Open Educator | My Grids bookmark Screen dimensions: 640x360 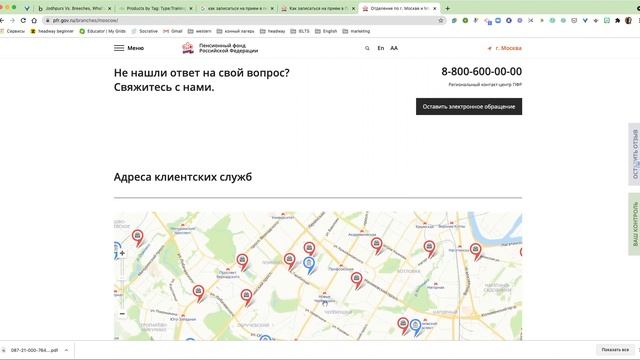point(102,31)
